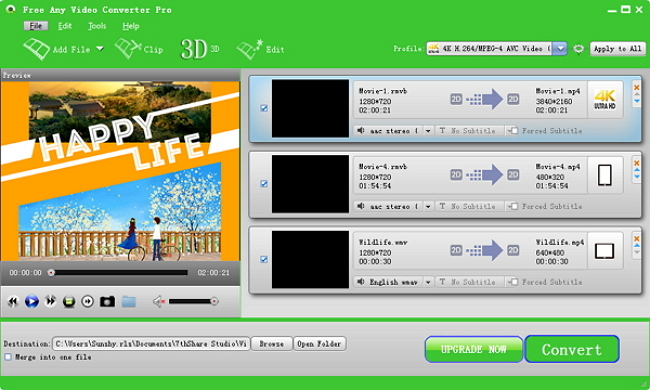Screen dimensions: 650x390
Task: Move Movie-4.rmvb up in list
Action: [x=637, y=170]
